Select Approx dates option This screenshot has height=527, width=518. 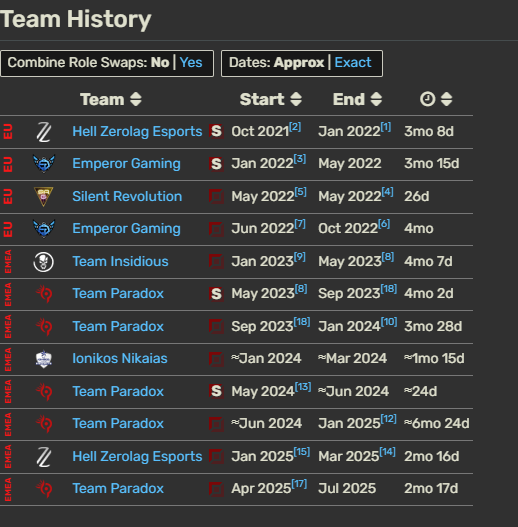(x=299, y=63)
